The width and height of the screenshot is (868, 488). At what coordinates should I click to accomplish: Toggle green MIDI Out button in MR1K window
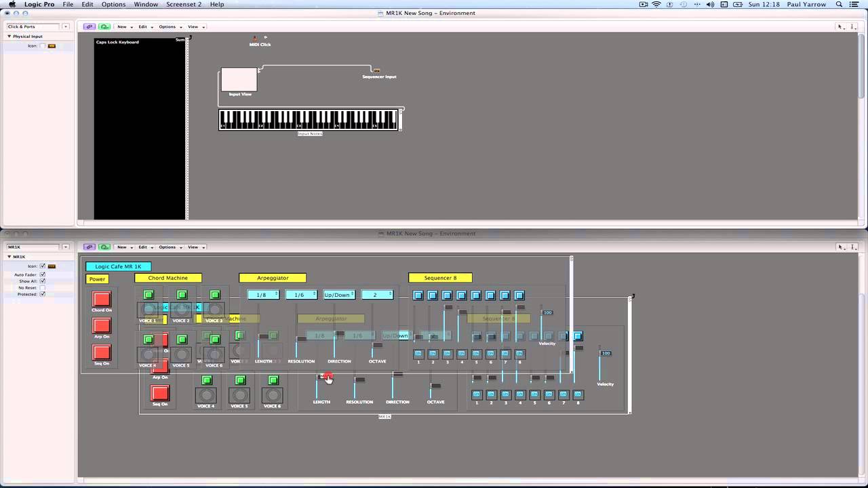coord(104,247)
